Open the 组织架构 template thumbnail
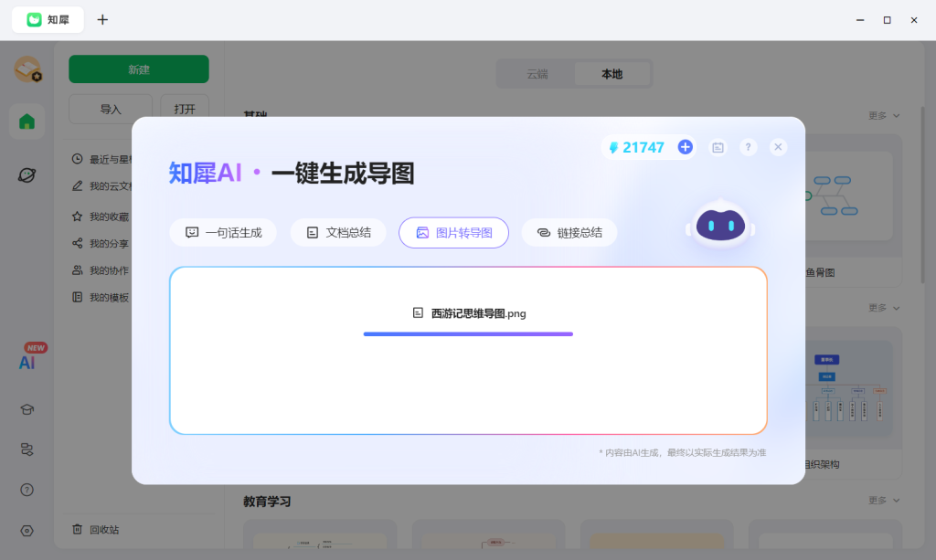This screenshot has width=936, height=560. tap(849, 387)
